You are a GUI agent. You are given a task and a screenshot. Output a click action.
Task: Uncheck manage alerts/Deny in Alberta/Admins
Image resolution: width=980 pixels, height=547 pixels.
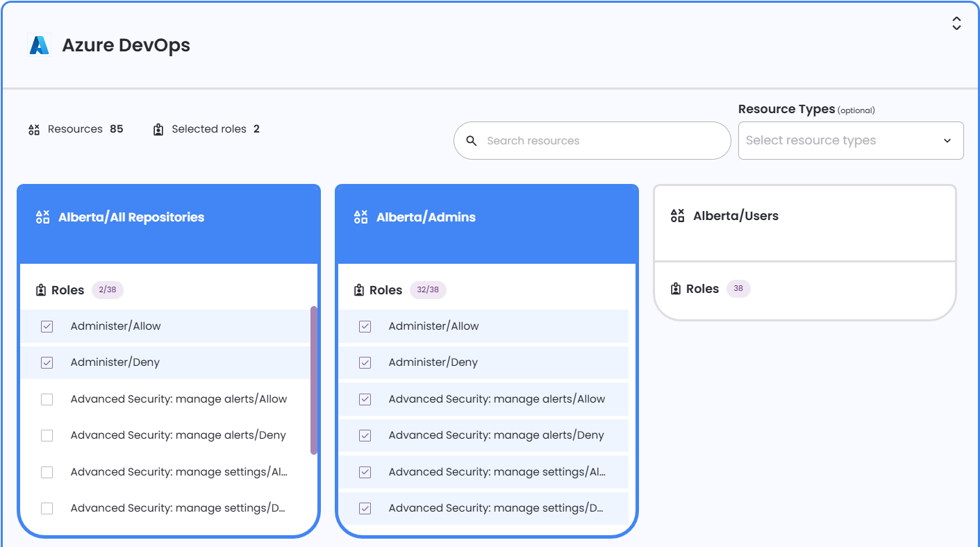tap(365, 435)
